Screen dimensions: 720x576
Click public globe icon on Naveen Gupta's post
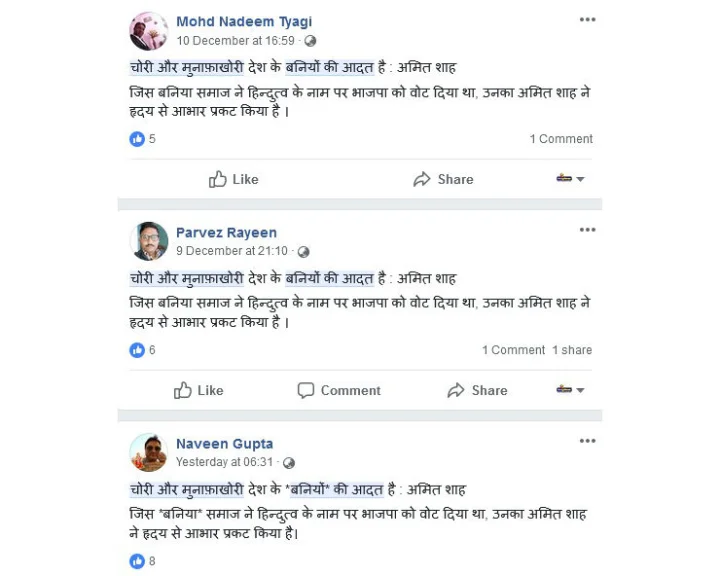click(289, 463)
